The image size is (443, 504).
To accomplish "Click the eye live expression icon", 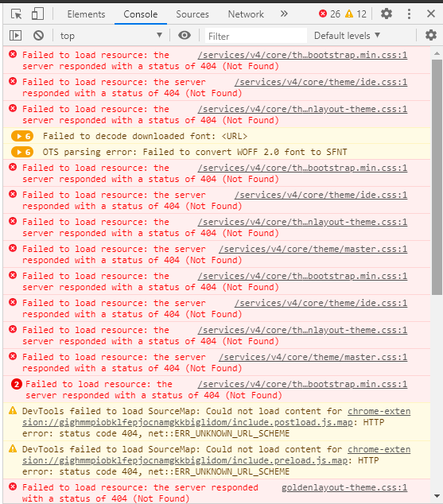I will coord(185,35).
